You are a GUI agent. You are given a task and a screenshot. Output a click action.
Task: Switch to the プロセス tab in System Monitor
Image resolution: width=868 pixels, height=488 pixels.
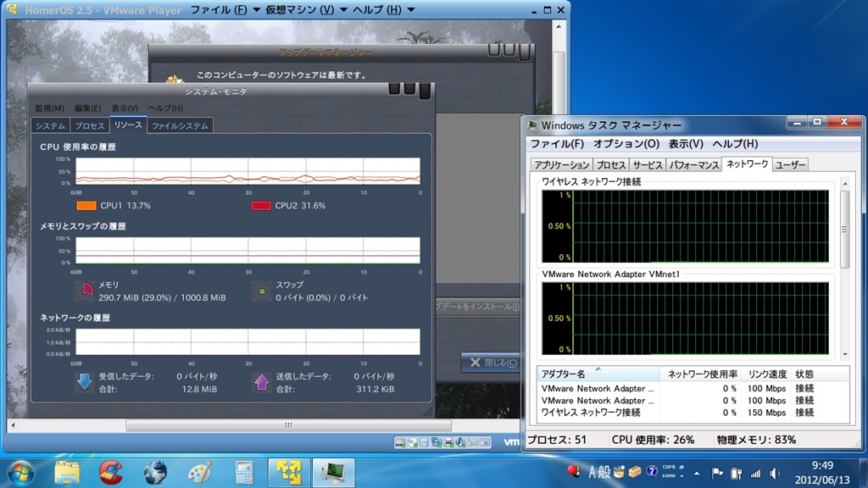point(89,125)
